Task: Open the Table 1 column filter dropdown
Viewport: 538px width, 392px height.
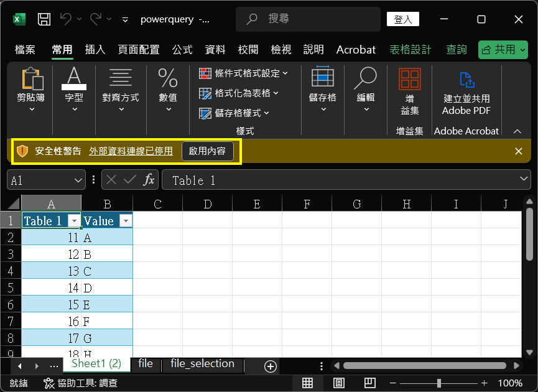Action: coord(74,221)
